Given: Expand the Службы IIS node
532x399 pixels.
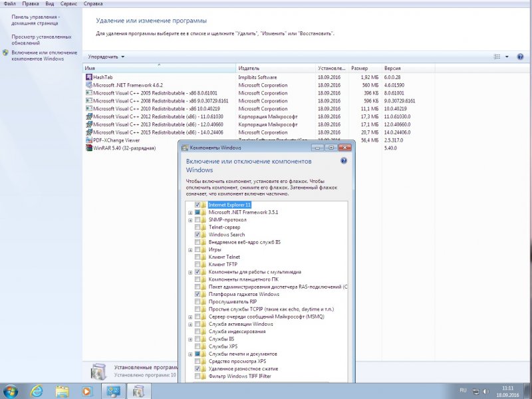Looking at the screenshot, I should click(190, 339).
